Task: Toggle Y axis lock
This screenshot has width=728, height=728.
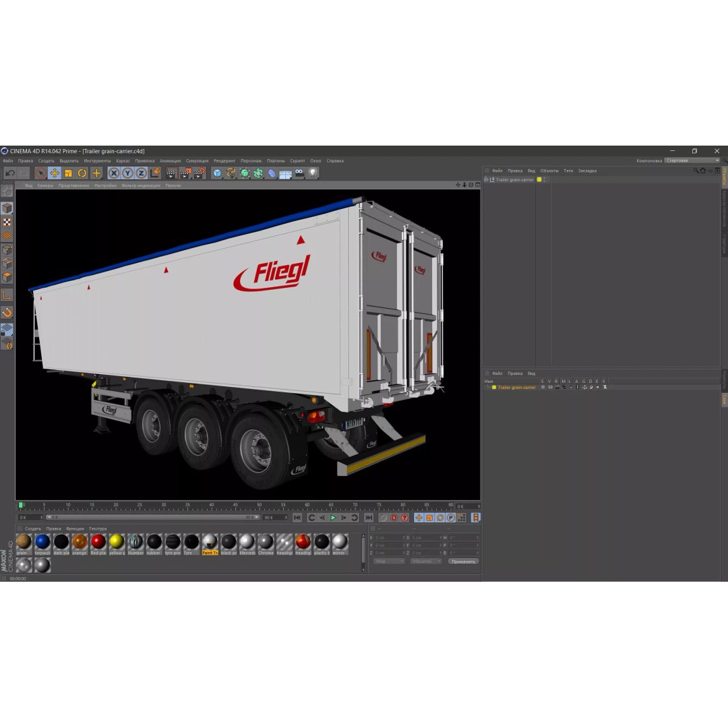Action: pyautogui.click(x=127, y=173)
